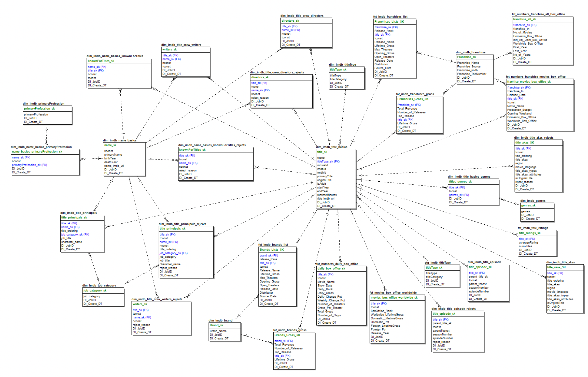The width and height of the screenshot is (588, 377).
Task: Select the dim_imdb_genres table label
Action: point(533,201)
